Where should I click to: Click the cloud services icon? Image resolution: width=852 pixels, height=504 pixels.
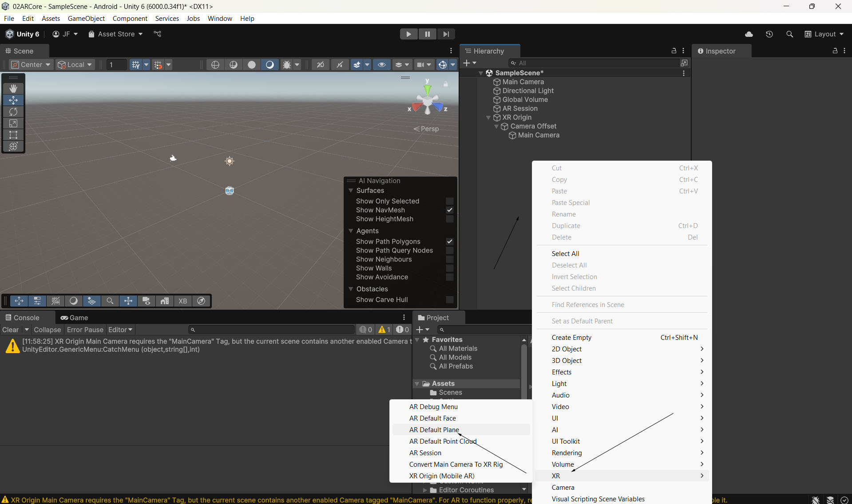(749, 34)
